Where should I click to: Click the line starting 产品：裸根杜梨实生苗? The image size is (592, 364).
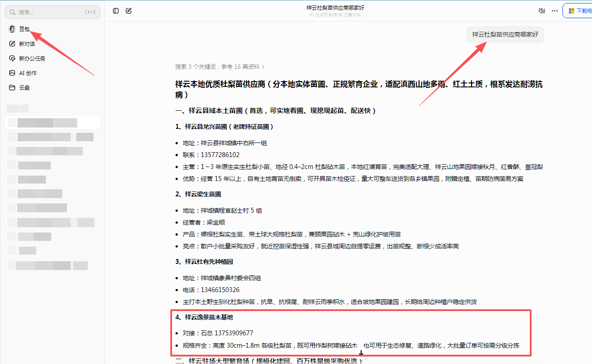292,234
